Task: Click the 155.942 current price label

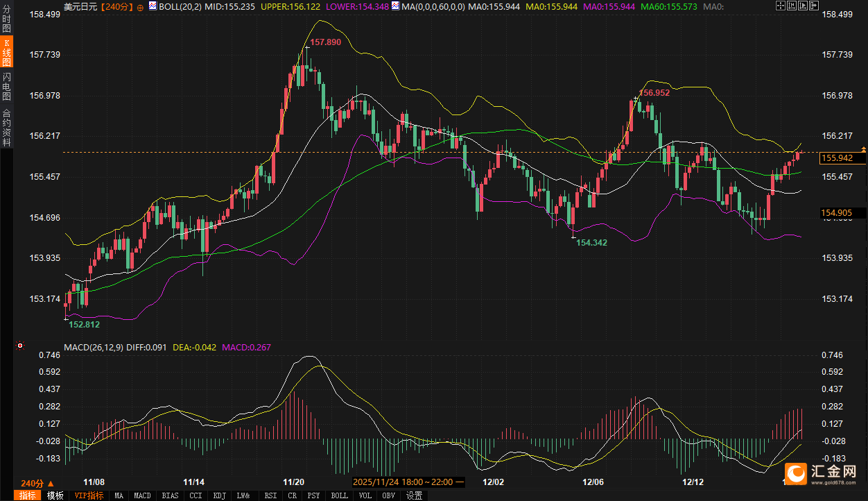Action: (836, 158)
